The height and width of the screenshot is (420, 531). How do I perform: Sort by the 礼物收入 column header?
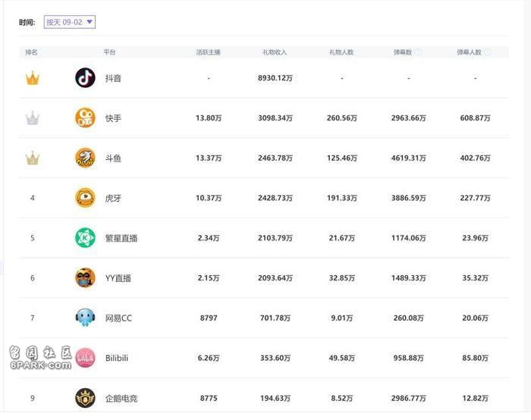275,52
